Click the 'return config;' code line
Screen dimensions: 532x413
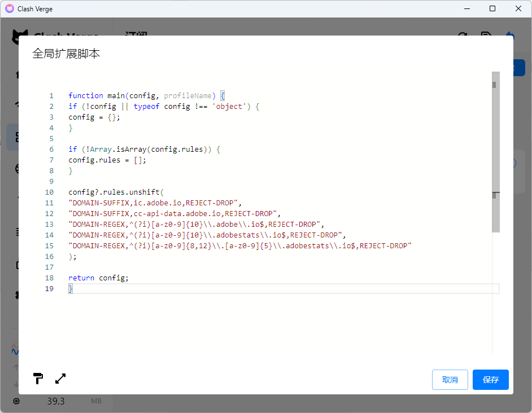[98, 278]
